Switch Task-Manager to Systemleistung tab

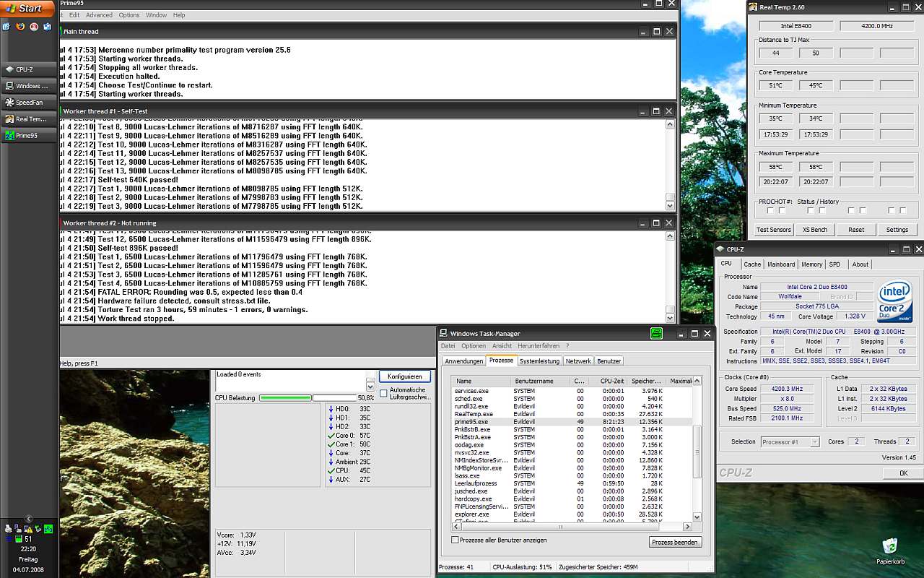pyautogui.click(x=539, y=361)
